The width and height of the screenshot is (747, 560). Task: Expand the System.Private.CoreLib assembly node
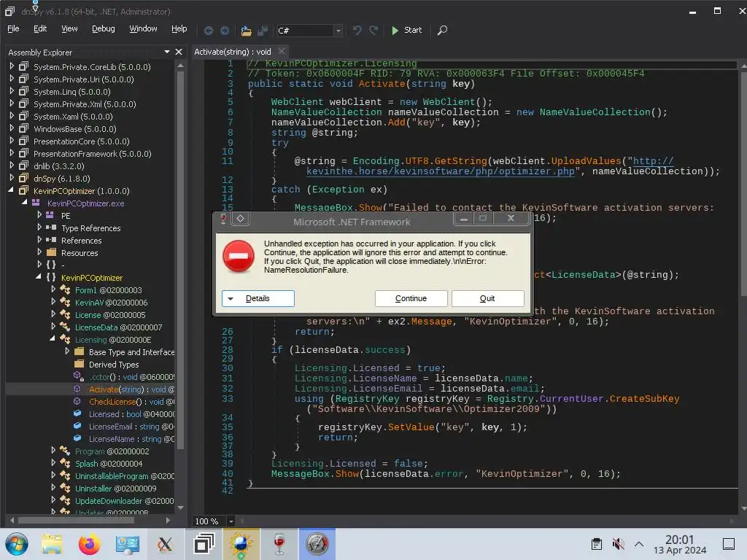(12, 66)
